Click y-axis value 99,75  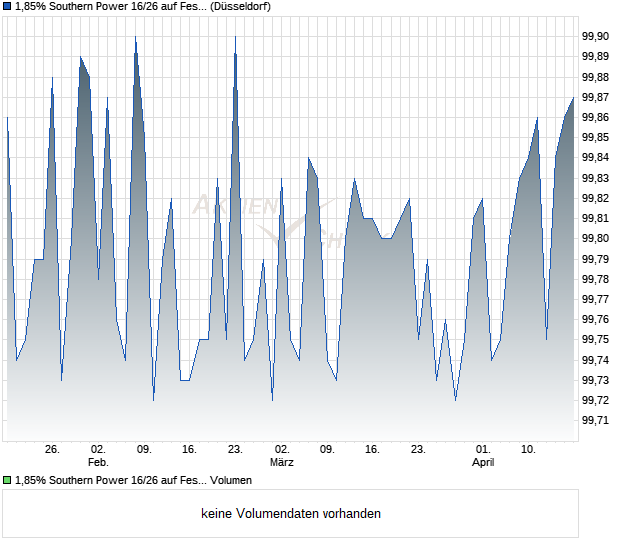coord(595,340)
